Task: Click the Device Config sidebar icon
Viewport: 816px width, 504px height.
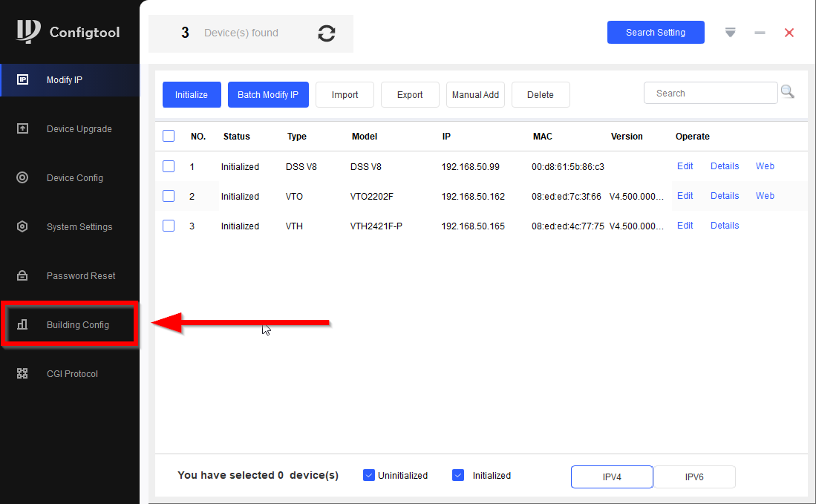Action: 22,177
